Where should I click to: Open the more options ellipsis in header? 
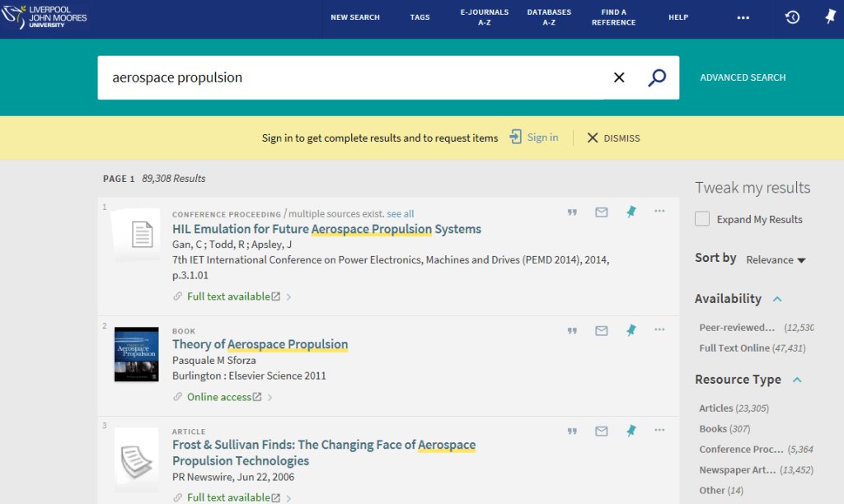(743, 18)
